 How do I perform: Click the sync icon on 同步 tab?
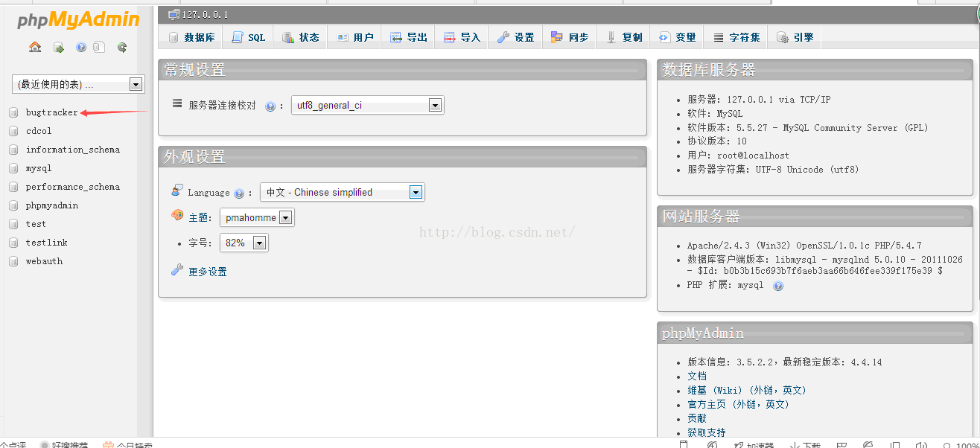tap(557, 37)
